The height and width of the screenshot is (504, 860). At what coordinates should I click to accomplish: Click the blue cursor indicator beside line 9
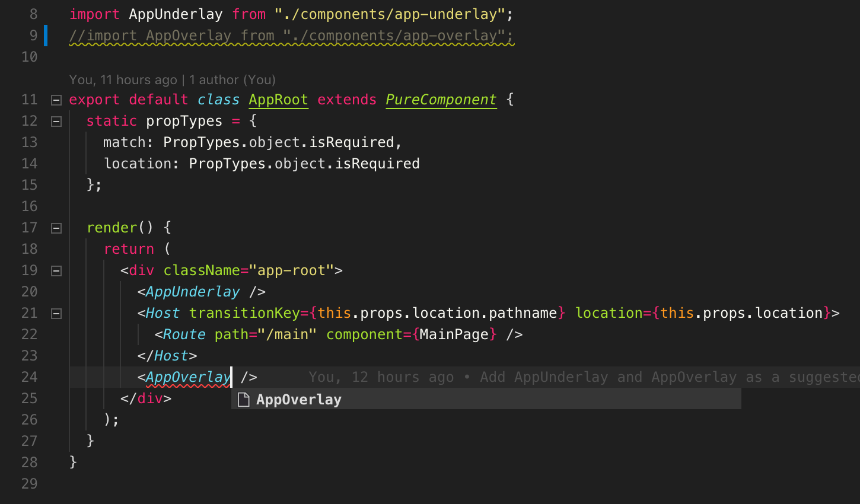click(x=45, y=35)
